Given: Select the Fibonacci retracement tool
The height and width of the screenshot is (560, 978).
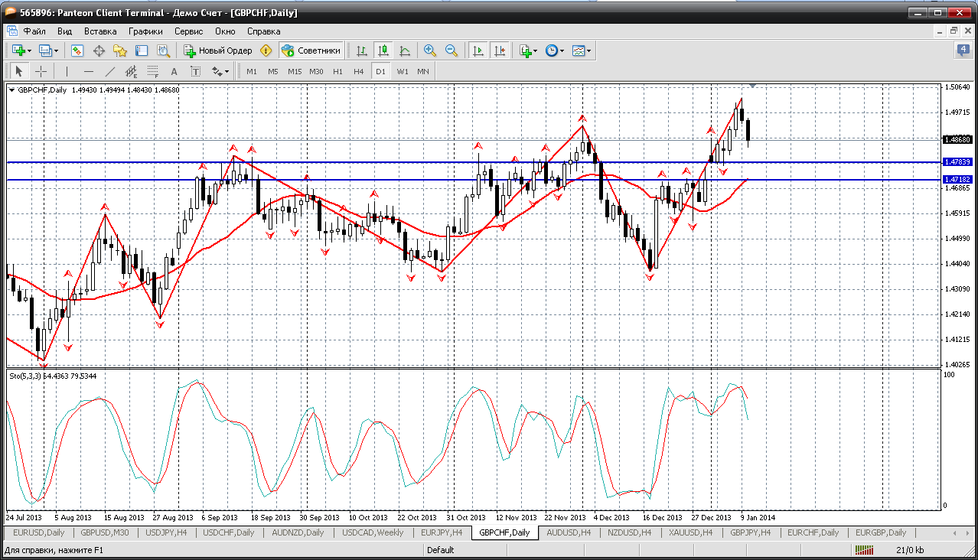Looking at the screenshot, I should (152, 71).
